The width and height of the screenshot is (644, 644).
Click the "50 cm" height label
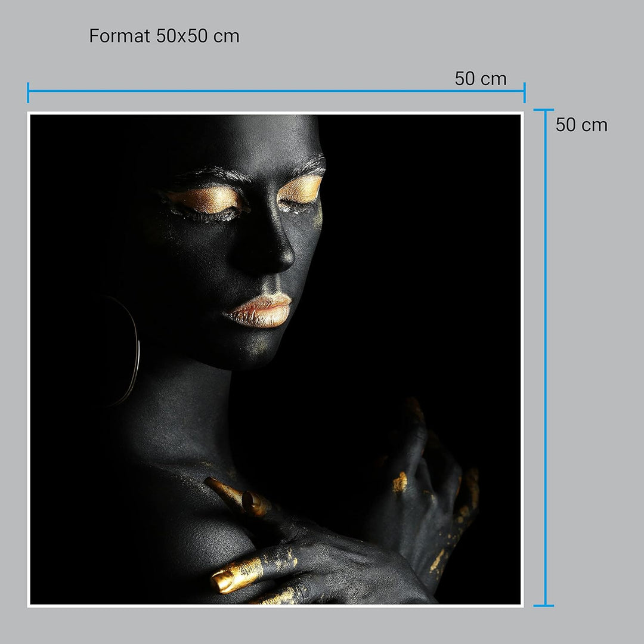point(581,125)
